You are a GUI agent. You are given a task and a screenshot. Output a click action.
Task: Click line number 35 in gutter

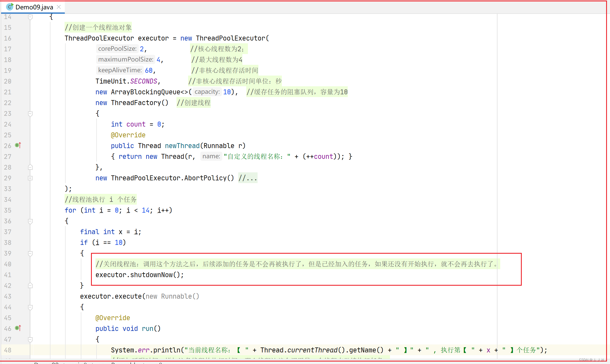coord(8,210)
